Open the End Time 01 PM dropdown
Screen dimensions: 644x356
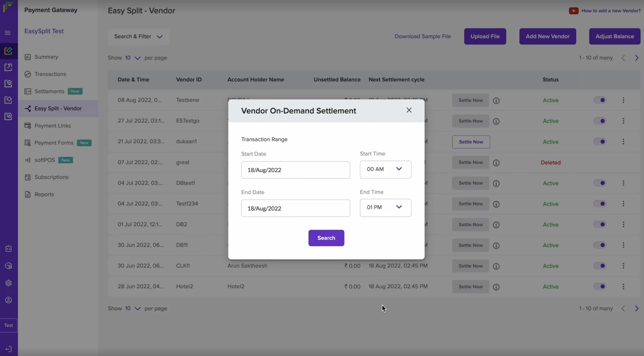(x=385, y=208)
